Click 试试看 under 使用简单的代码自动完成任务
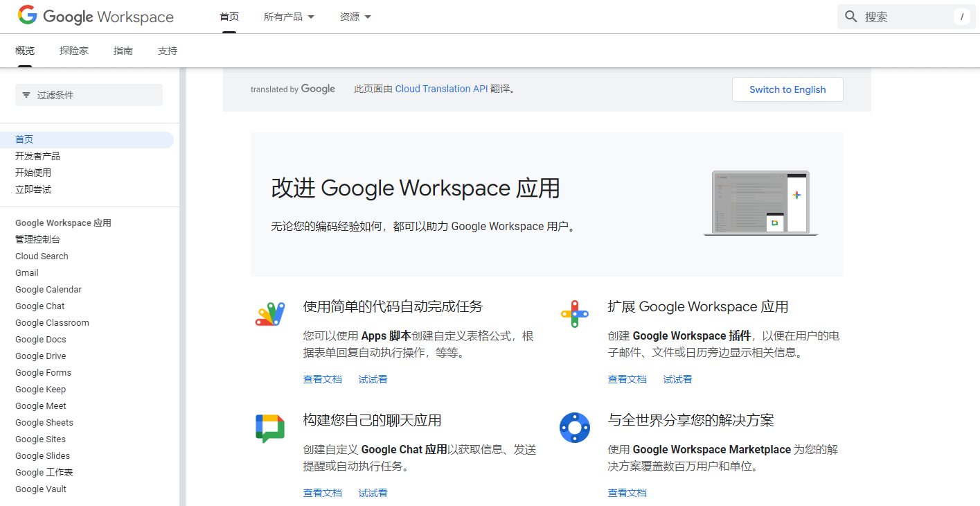The width and height of the screenshot is (980, 506). click(x=373, y=379)
